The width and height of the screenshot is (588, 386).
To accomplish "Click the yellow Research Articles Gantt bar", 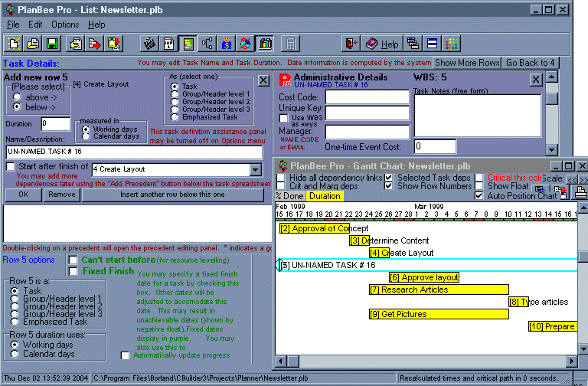I will (x=438, y=289).
